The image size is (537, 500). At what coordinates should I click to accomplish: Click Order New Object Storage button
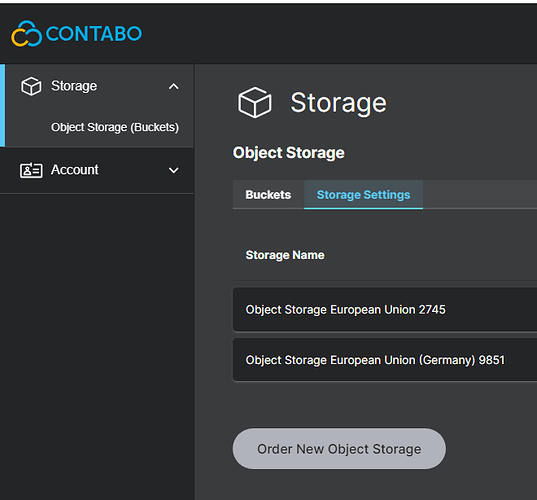(339, 449)
